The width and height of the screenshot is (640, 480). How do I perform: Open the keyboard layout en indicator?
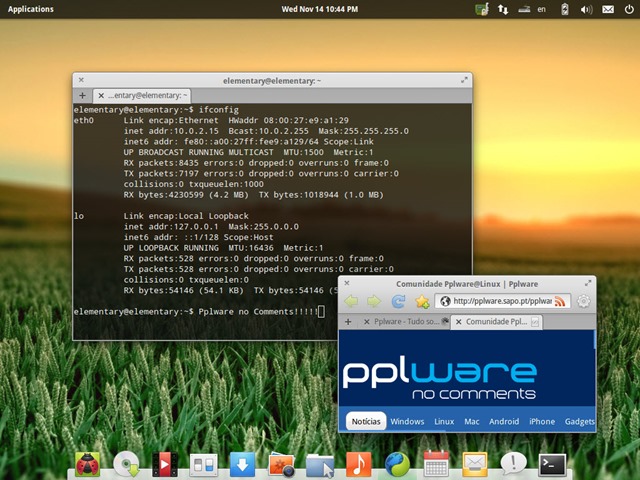tap(541, 9)
